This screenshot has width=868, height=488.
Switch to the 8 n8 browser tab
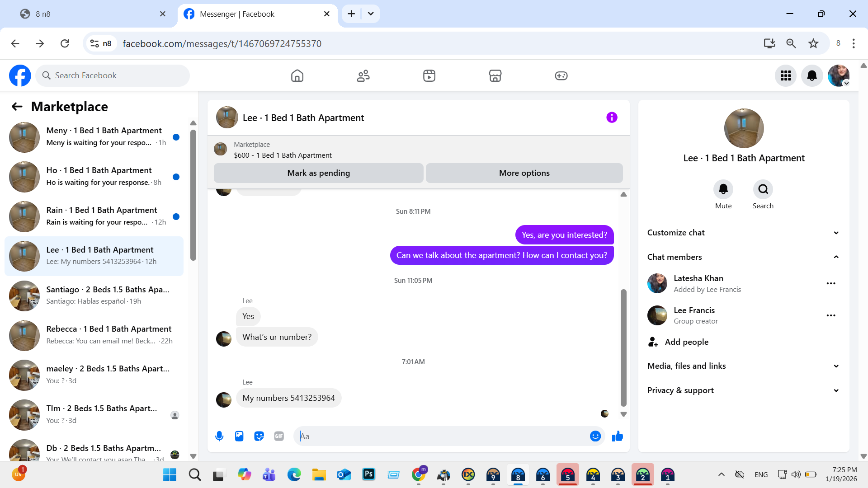coord(90,14)
